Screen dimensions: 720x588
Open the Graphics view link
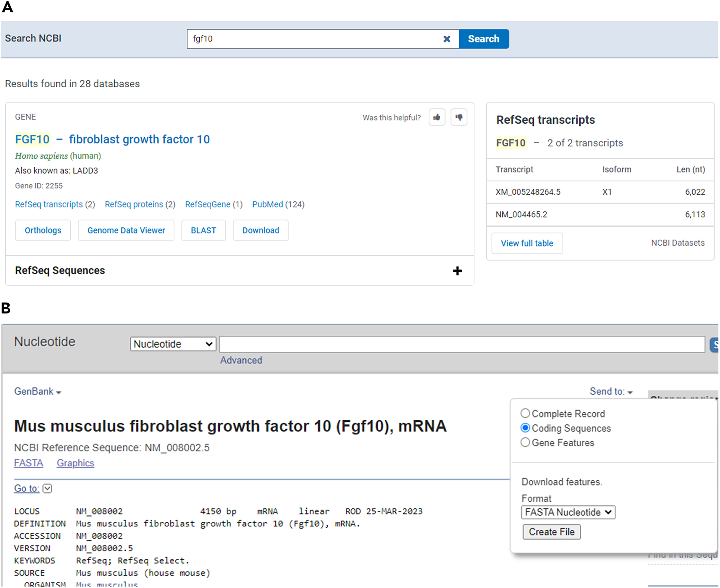click(75, 463)
